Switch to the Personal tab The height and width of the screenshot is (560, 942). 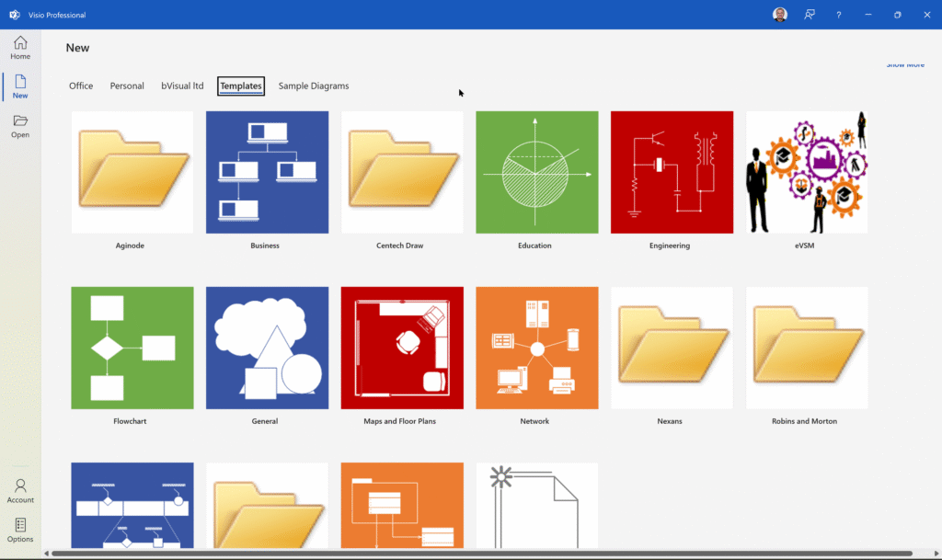click(127, 86)
